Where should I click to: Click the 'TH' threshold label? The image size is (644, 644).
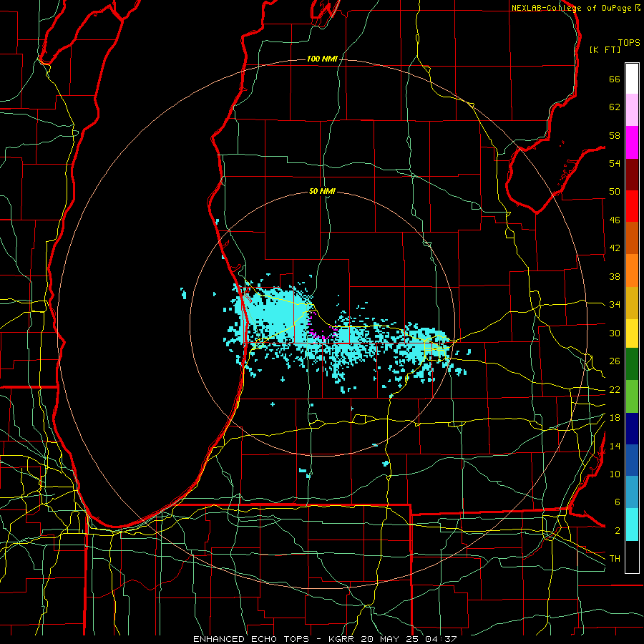tap(615, 559)
